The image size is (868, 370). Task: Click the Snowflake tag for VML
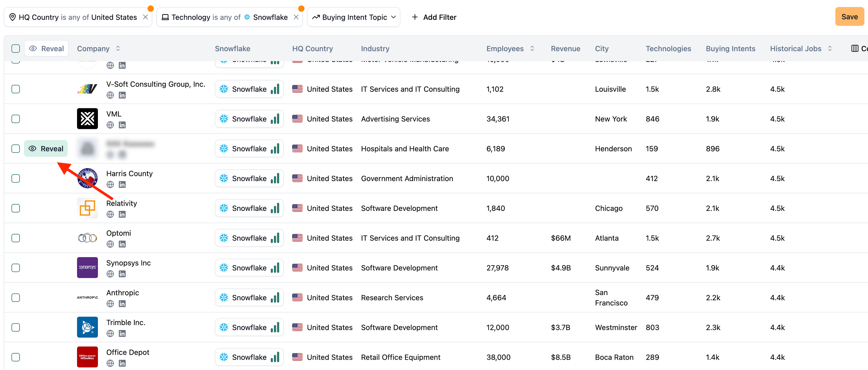(249, 119)
